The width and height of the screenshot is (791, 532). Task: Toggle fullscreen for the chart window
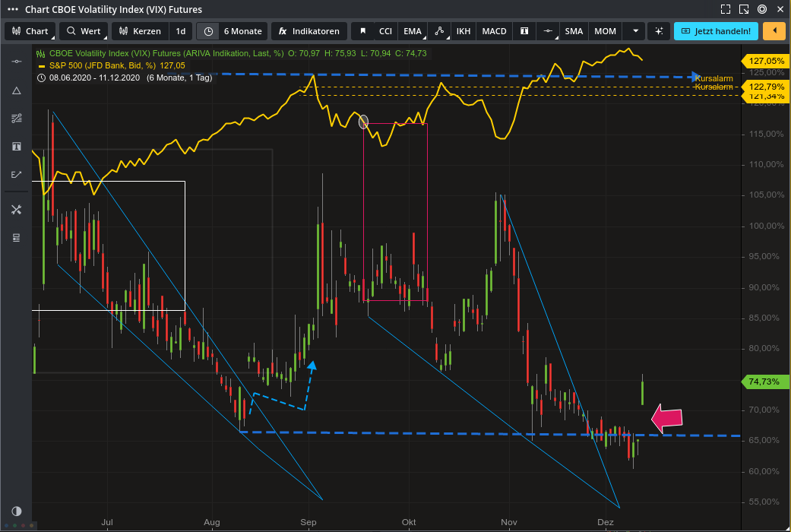(x=726, y=9)
